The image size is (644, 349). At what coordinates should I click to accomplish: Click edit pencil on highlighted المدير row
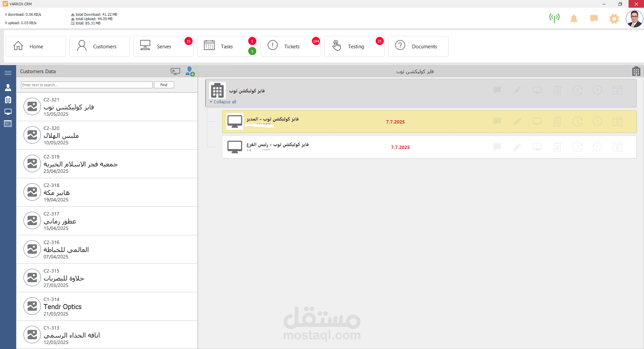point(517,121)
